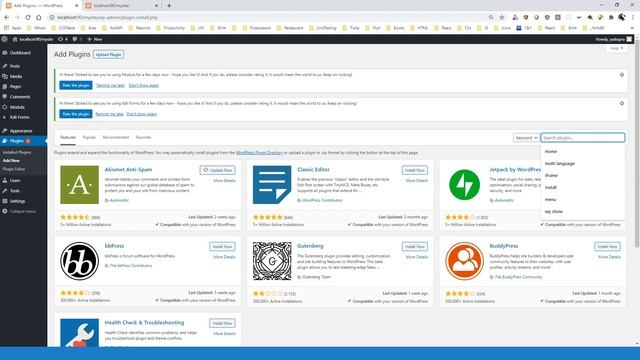The height and width of the screenshot is (360, 640).
Task: Open the WordPress Plugin Directory link
Action: tap(259, 153)
